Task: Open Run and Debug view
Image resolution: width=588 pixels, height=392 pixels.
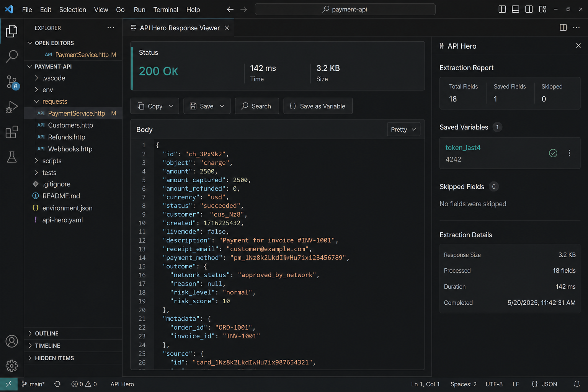Action: point(12,107)
